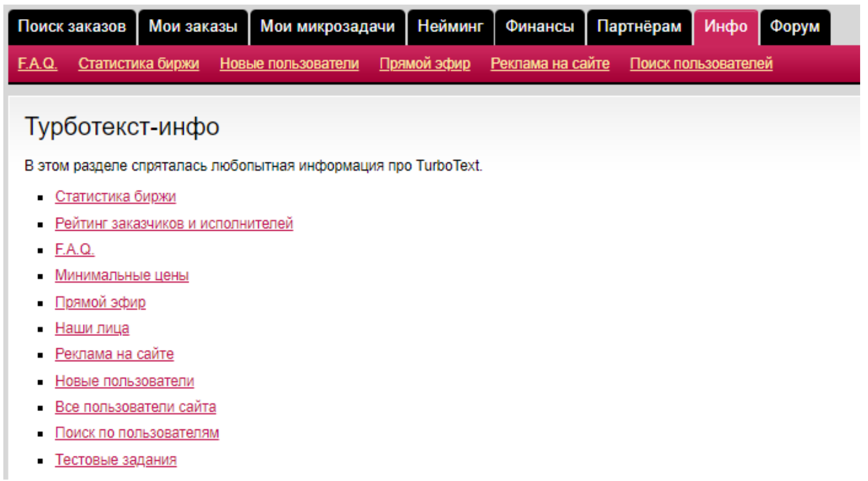Follow the Прямой эфир link in the list
The width and height of the screenshot is (868, 481).
tap(100, 302)
